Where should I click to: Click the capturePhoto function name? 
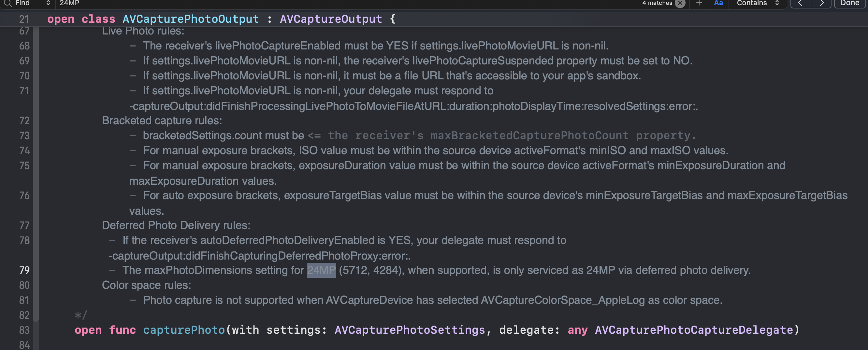[x=184, y=330]
